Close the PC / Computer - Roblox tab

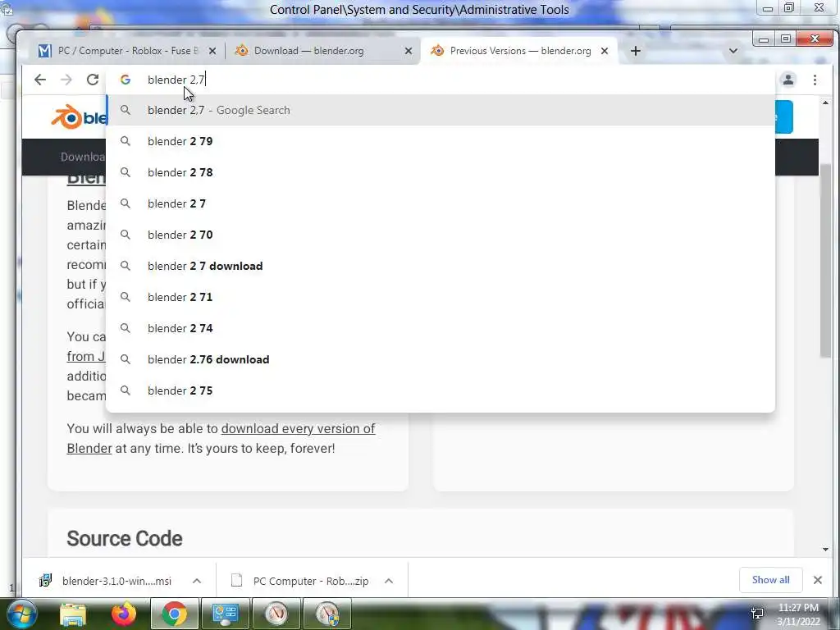pyautogui.click(x=212, y=51)
